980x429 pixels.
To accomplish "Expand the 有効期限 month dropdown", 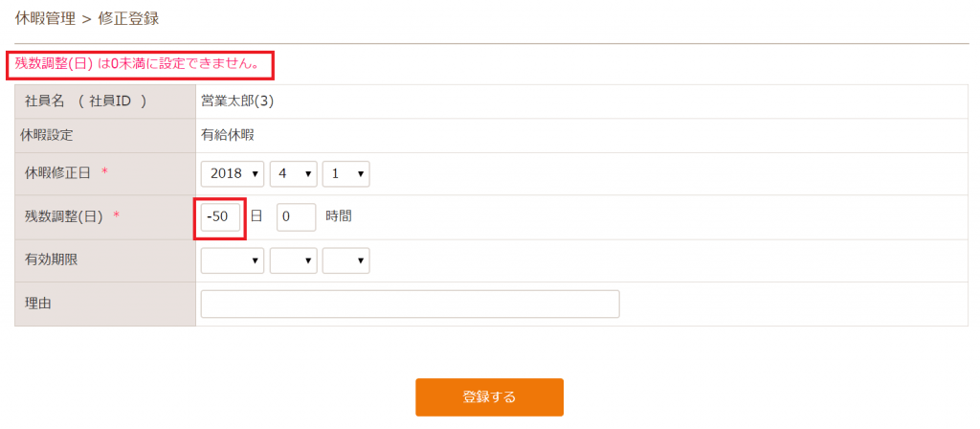I will [294, 260].
